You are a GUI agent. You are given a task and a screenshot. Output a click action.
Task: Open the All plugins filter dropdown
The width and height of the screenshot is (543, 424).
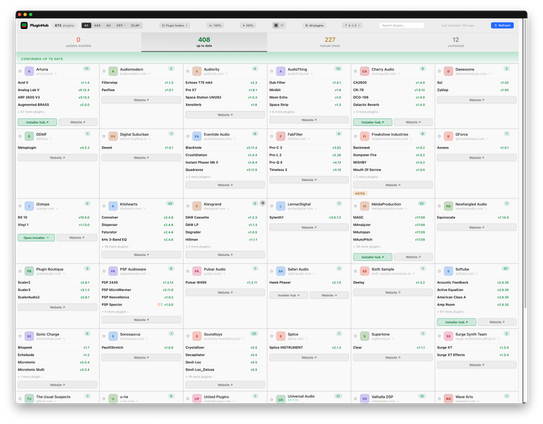tap(314, 25)
